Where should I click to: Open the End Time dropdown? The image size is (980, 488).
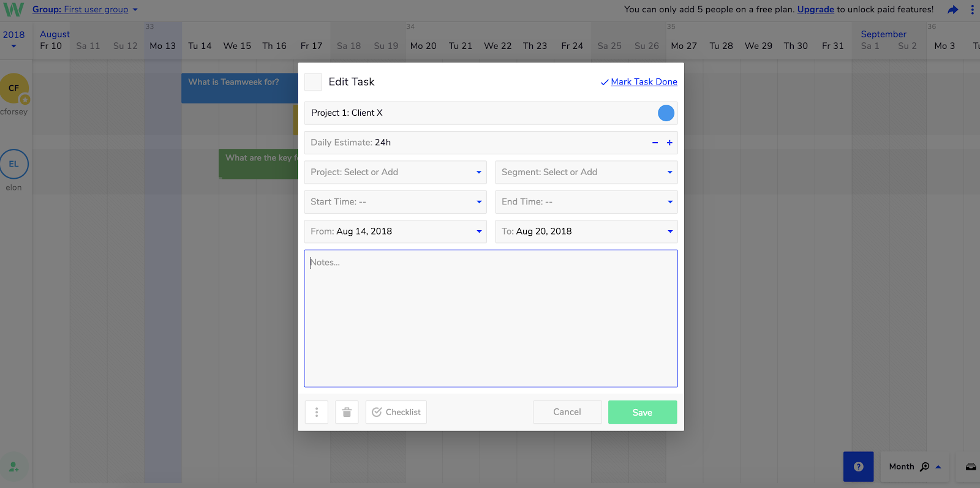(586, 202)
